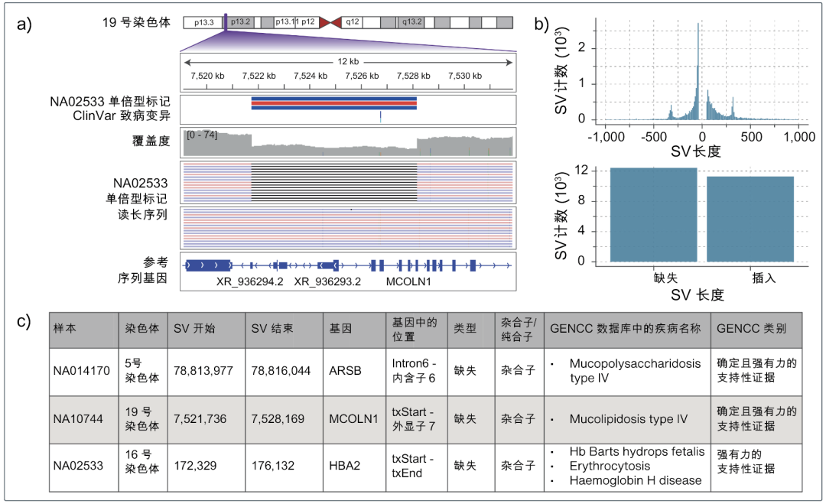Screen dimensions: 826x504
Task: Click the p13.3 chromosome band
Action: tap(203, 22)
